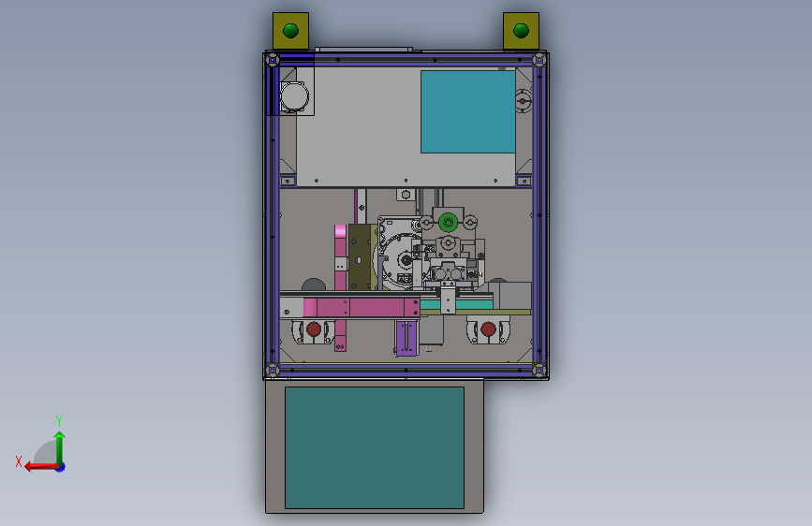Click the green Y axis of the triad
The image size is (812, 526).
(60, 448)
